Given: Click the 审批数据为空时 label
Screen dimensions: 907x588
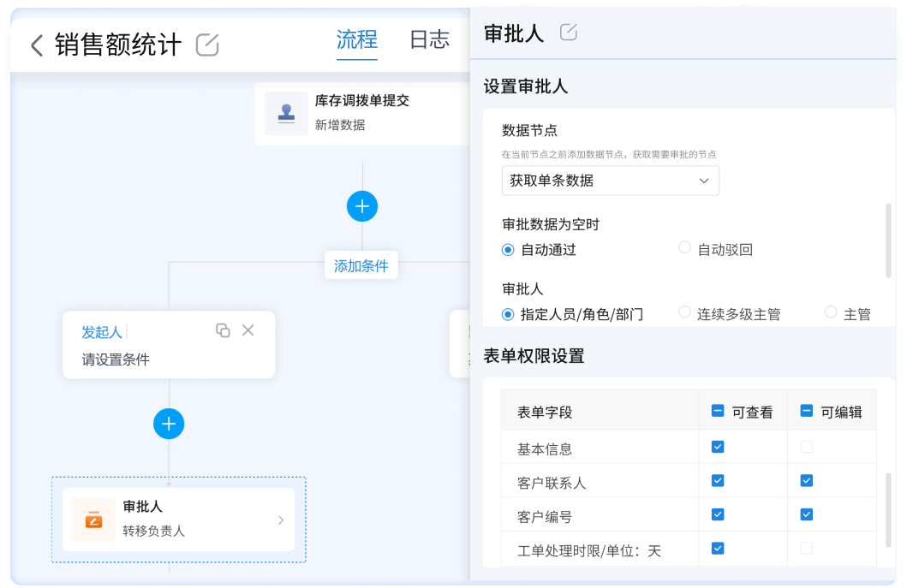Looking at the screenshot, I should [x=551, y=224].
